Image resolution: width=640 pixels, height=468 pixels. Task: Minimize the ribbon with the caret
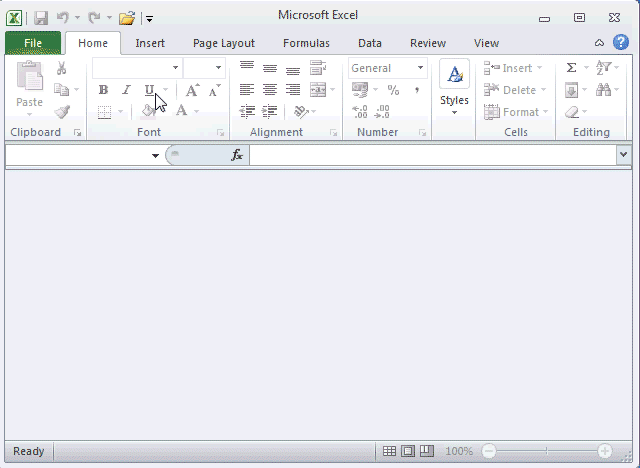point(599,43)
